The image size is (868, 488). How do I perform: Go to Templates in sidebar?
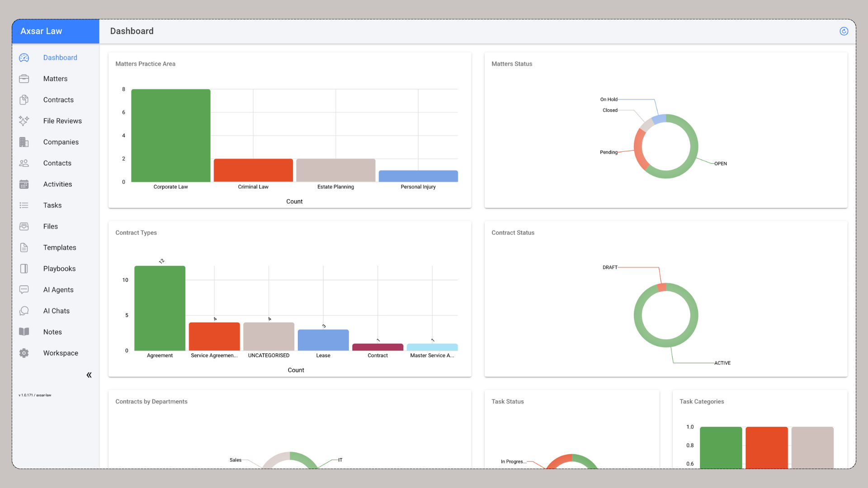[60, 248]
